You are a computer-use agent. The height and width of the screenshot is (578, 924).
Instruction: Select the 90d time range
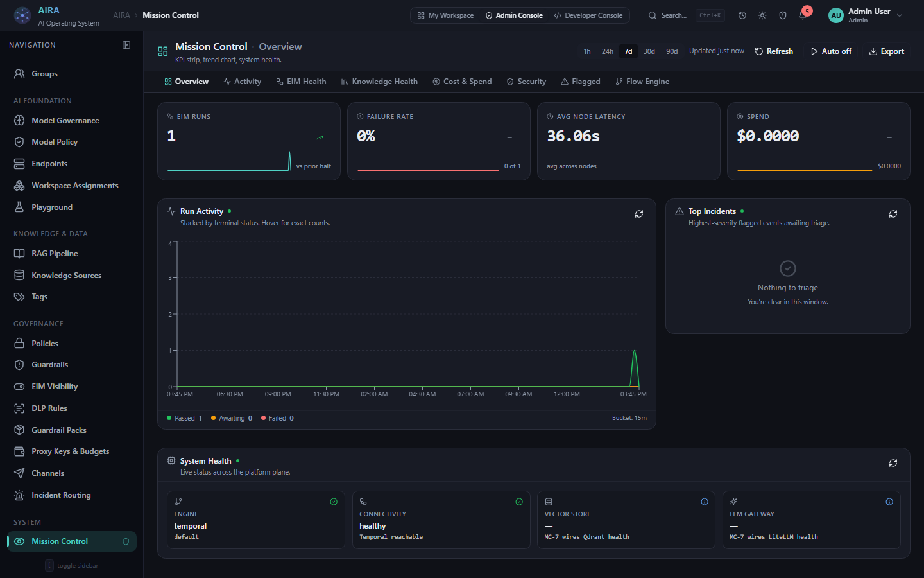672,51
